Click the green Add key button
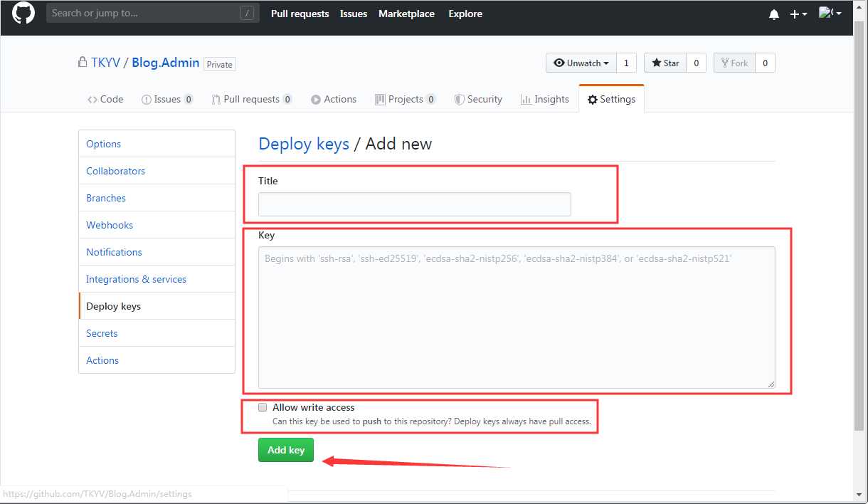868x504 pixels. (286, 450)
